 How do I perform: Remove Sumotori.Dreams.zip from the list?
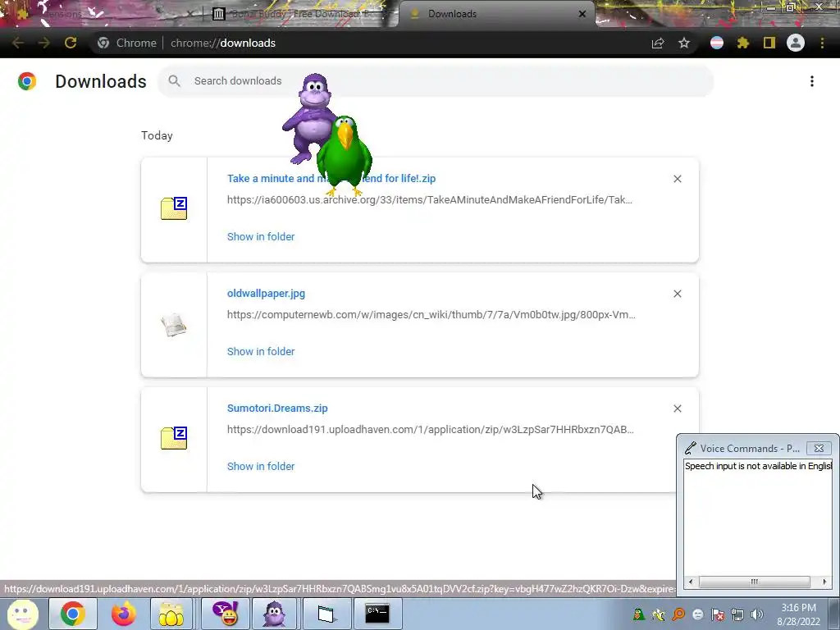point(677,409)
